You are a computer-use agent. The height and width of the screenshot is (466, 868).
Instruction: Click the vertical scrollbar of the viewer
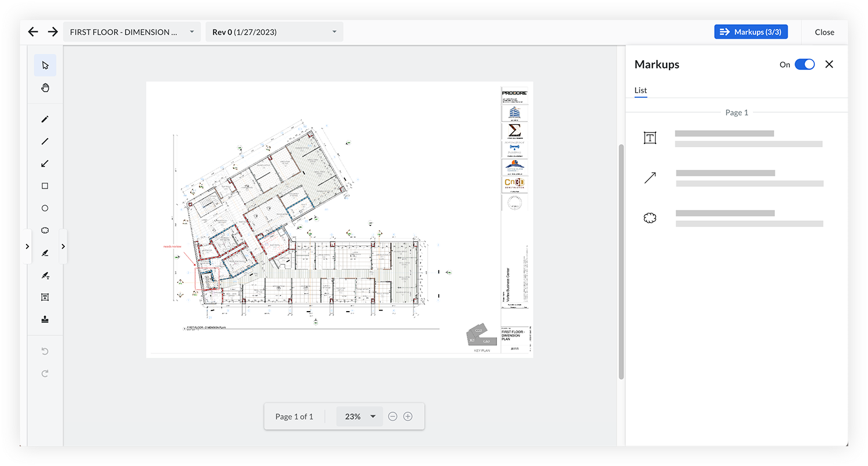[x=621, y=261]
